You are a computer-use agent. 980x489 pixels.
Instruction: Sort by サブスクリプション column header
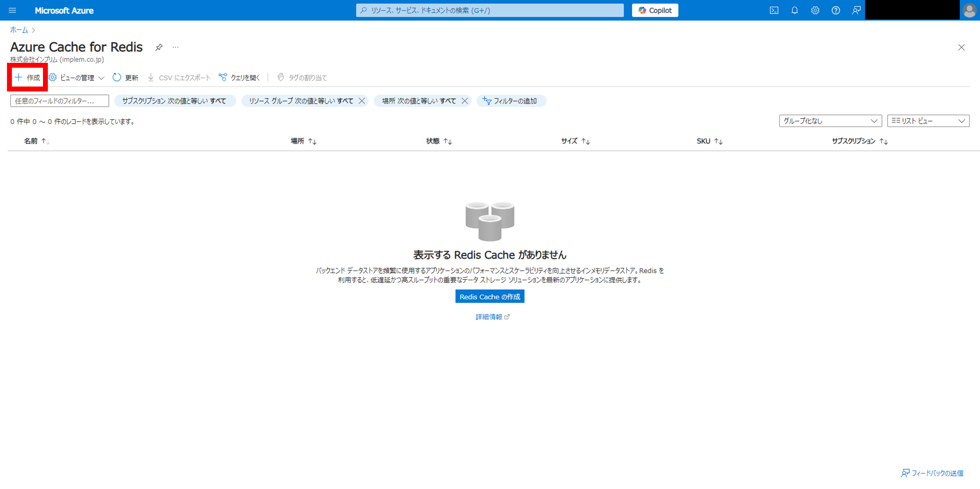click(860, 141)
